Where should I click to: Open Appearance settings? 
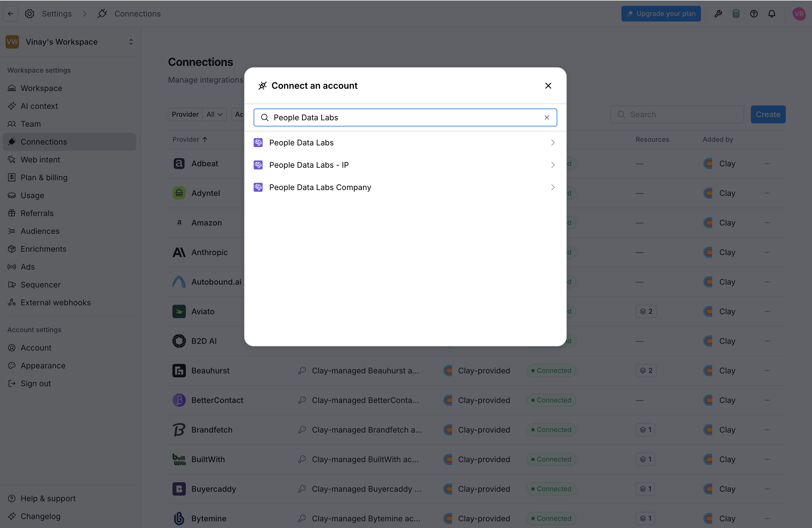pos(69,366)
